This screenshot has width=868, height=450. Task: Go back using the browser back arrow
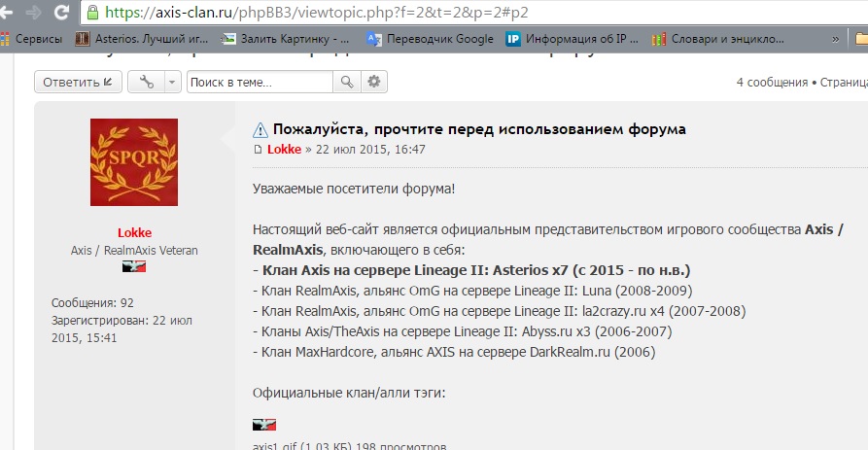point(6,13)
